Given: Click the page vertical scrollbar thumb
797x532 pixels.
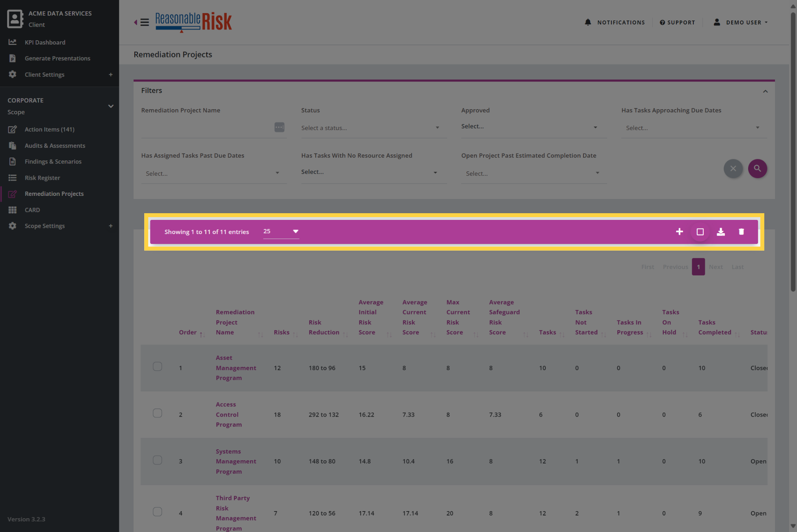Looking at the screenshot, I should [793, 152].
